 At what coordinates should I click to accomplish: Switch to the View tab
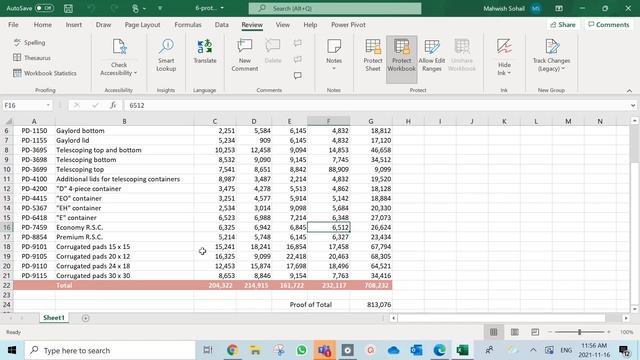click(282, 24)
